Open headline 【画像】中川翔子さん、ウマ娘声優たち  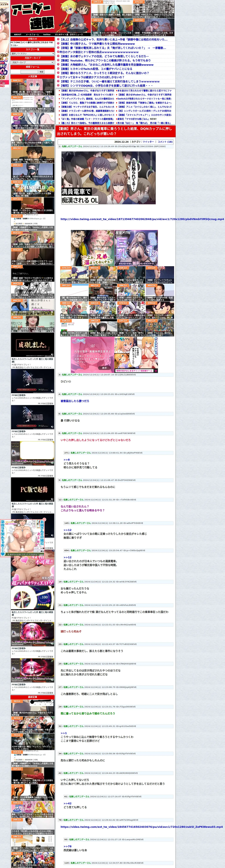pos(97,44)
